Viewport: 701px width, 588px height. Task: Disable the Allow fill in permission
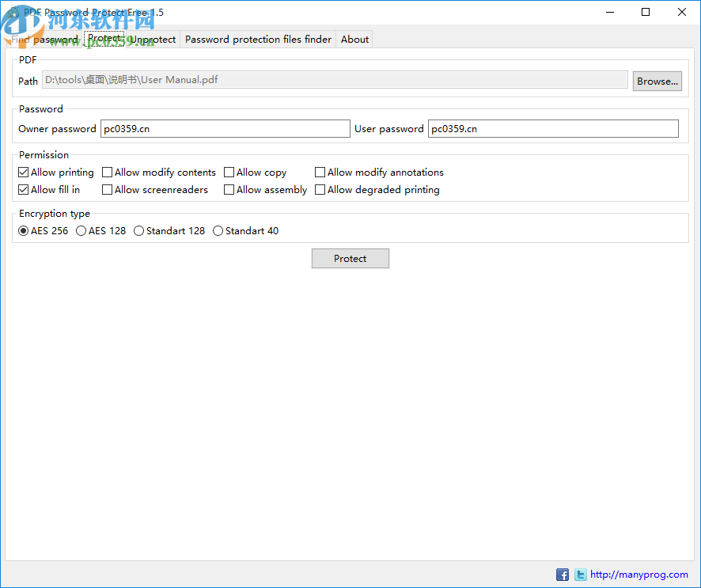click(23, 189)
